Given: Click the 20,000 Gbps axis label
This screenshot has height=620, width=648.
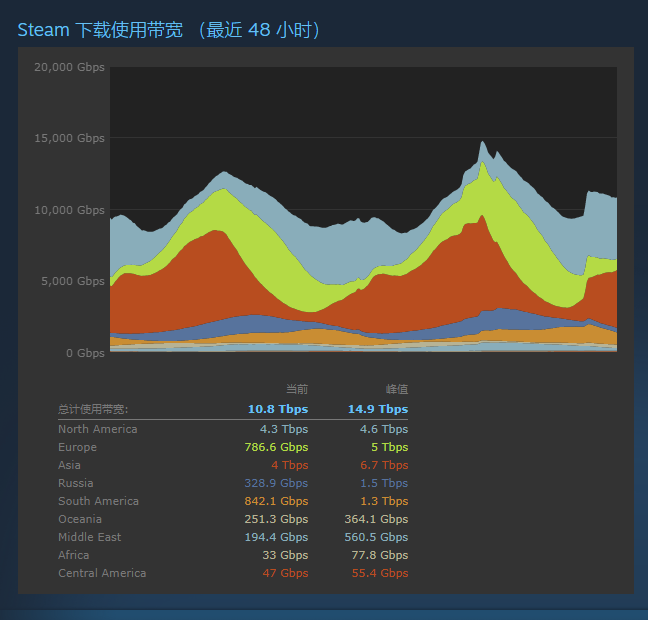Looking at the screenshot, I should 69,67.
